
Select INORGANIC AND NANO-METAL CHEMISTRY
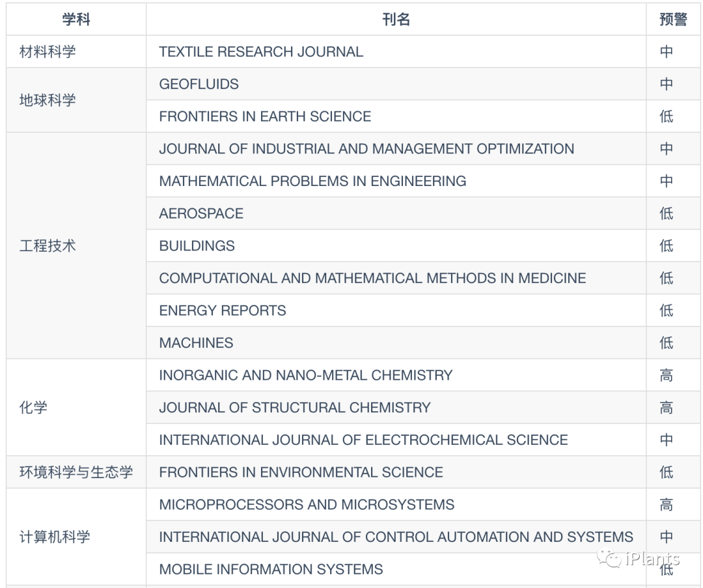(x=306, y=375)
